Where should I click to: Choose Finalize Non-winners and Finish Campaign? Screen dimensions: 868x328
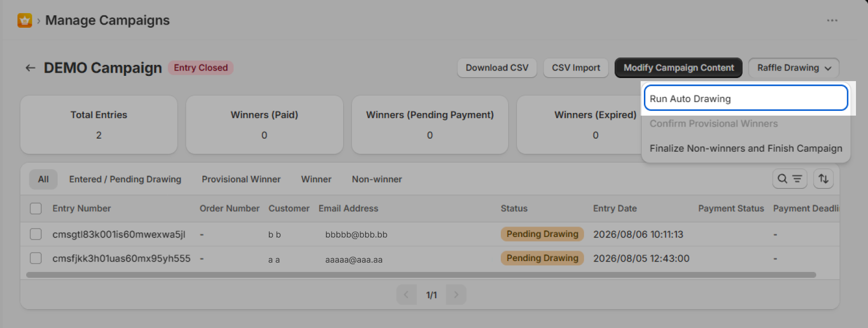pyautogui.click(x=745, y=149)
